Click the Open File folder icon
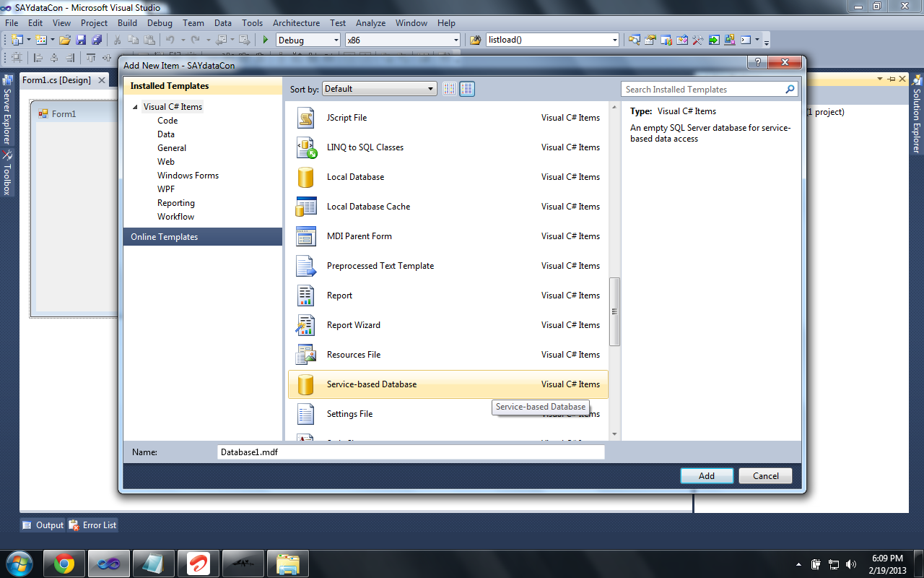 tap(65, 40)
